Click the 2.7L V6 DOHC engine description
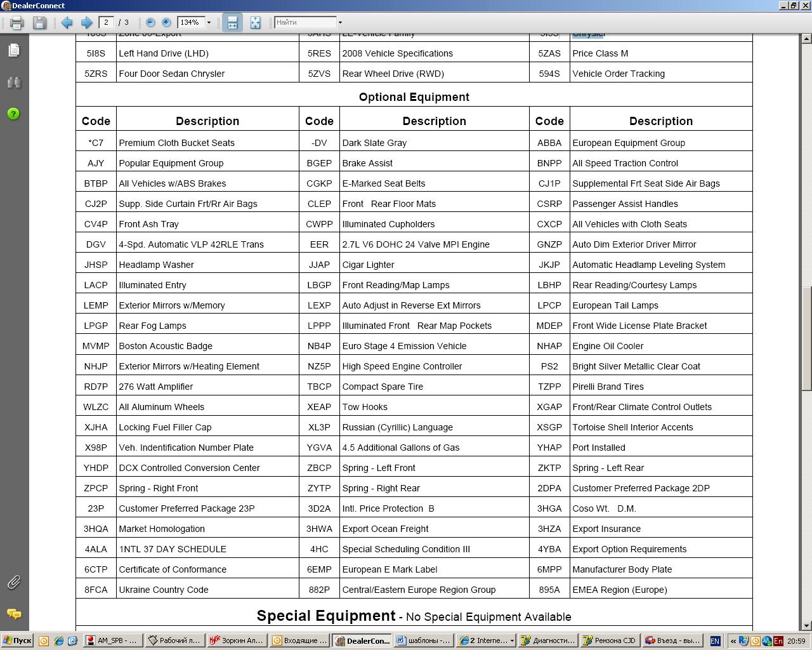The height and width of the screenshot is (650, 812). coord(416,244)
